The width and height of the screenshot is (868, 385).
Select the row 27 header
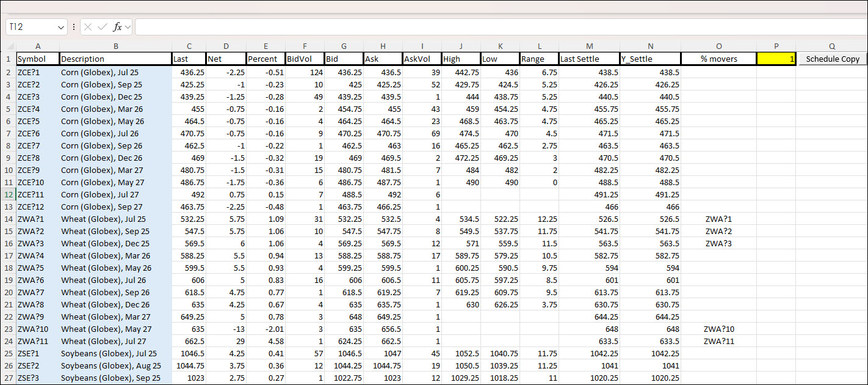[x=8, y=378]
